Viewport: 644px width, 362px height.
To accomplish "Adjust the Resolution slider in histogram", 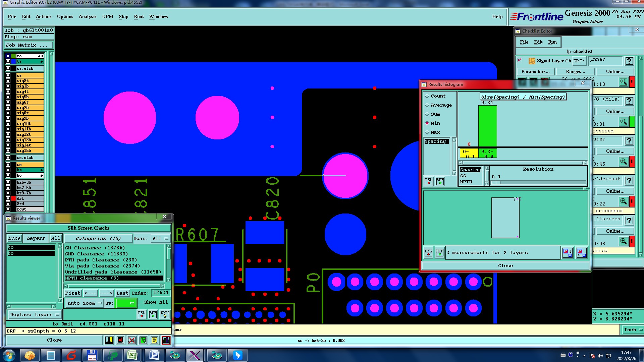I will [496, 183].
